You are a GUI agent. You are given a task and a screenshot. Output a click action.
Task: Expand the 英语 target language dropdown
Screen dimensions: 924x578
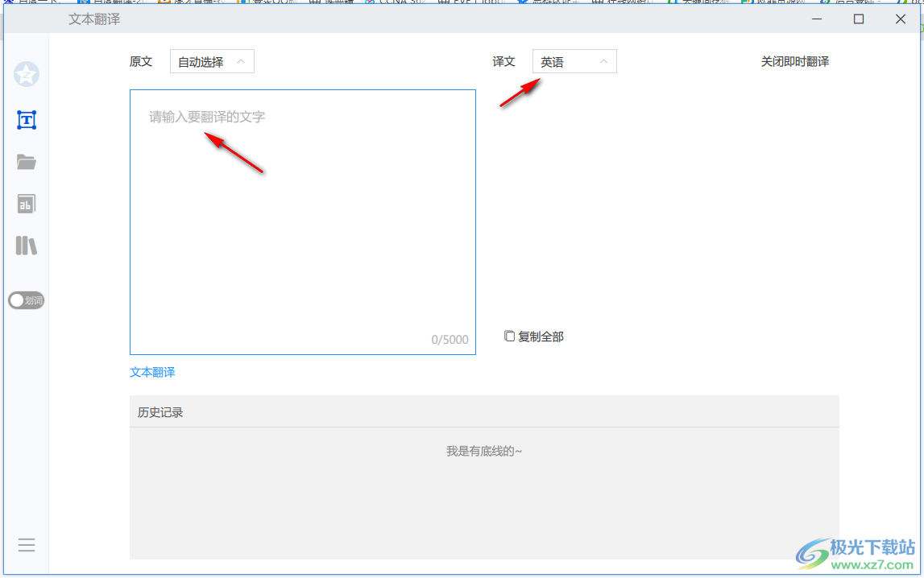pyautogui.click(x=574, y=62)
